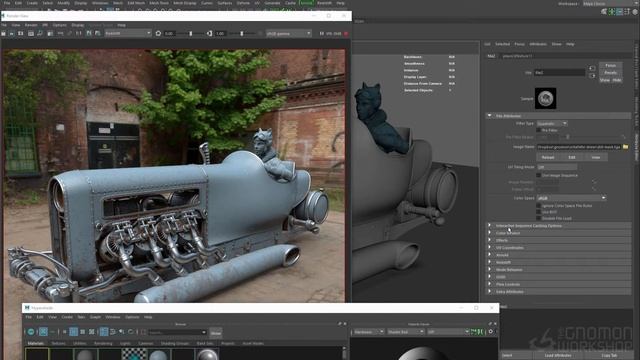
Task: Start IPR render from Render View toolbar
Action: (31, 33)
